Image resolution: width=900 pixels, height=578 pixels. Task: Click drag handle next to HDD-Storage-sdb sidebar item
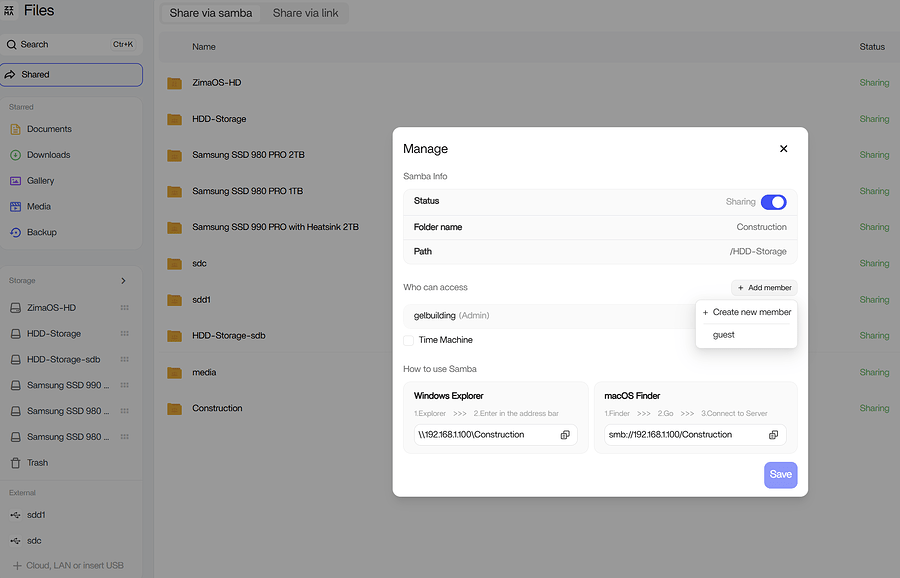pyautogui.click(x=125, y=359)
